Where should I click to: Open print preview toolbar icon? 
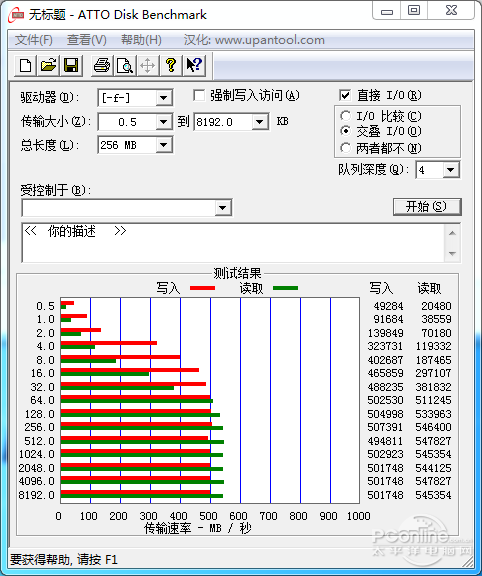point(125,66)
